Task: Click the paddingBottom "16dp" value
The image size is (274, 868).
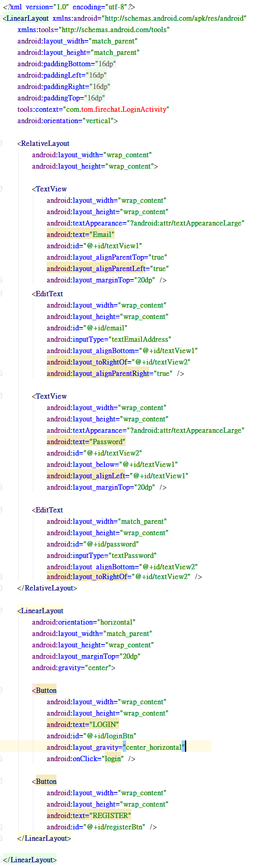Action: click(107, 64)
